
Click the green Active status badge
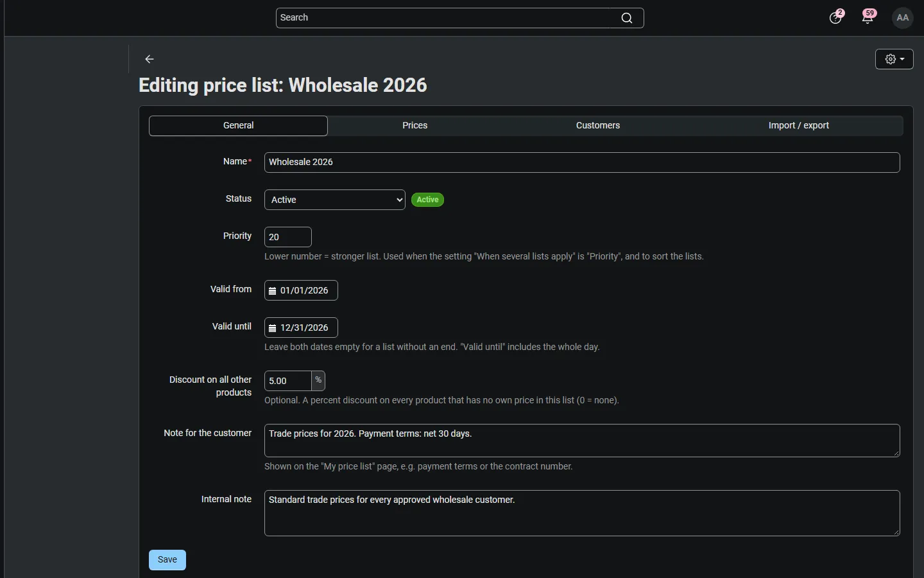[428, 200]
